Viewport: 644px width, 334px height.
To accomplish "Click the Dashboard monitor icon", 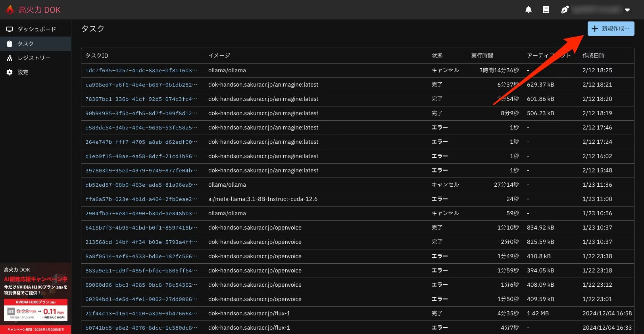I will coord(10,29).
